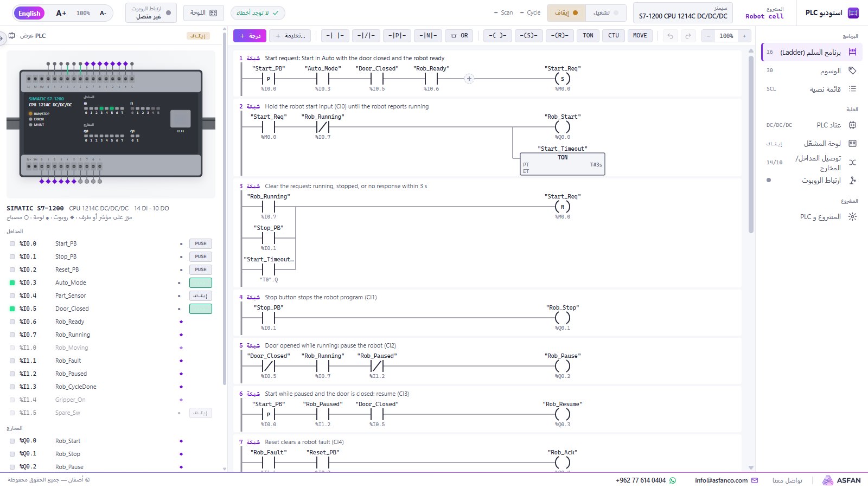This screenshot has height=488, width=868.
Task: Add a positive edge contact
Action: pos(397,36)
